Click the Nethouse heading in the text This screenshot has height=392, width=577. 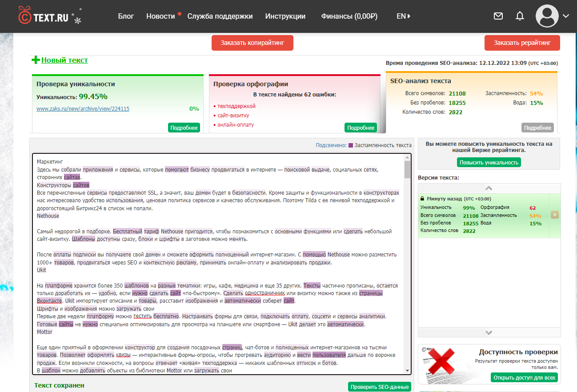pos(48,216)
